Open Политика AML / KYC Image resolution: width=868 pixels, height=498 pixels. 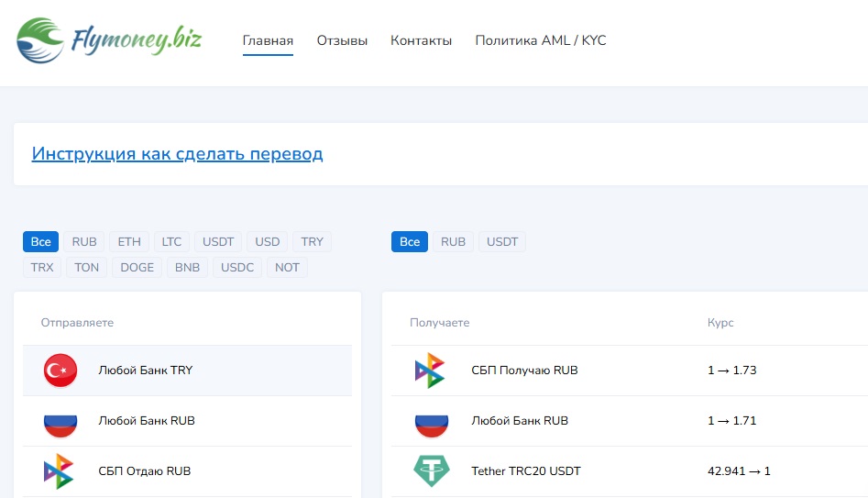(x=541, y=40)
